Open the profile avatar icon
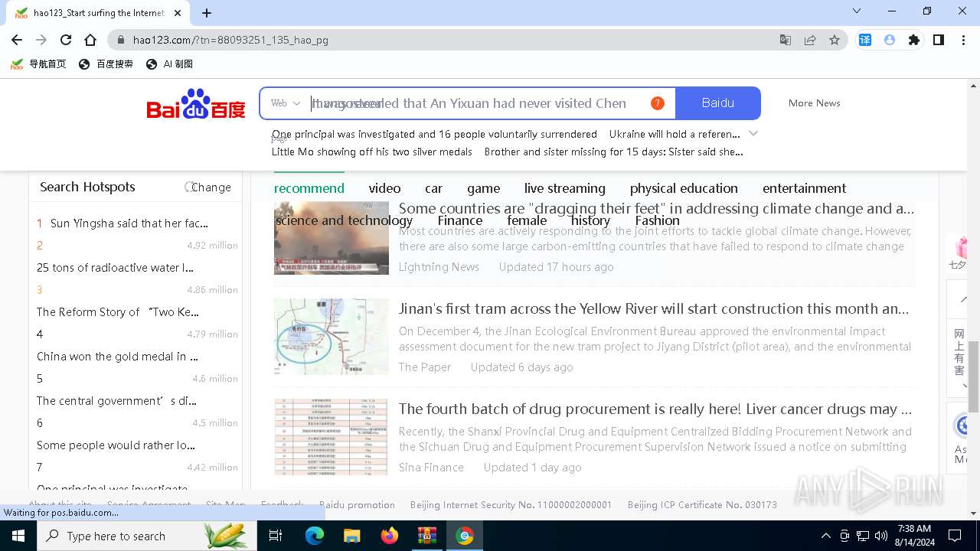Image resolution: width=980 pixels, height=551 pixels. pyautogui.click(x=890, y=40)
